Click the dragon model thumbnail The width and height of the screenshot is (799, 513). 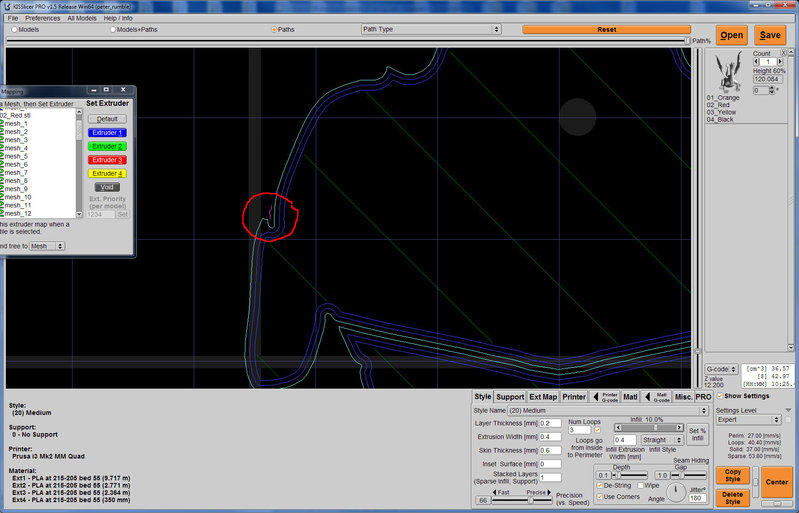[728, 71]
